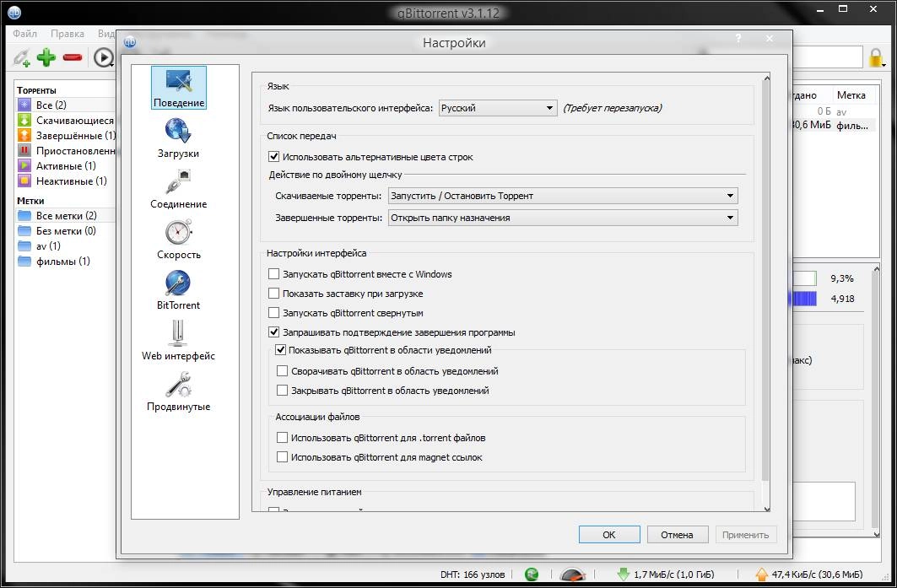897x588 pixels.
Task: Open the interface language dropdown (Русский)
Action: [x=498, y=108]
